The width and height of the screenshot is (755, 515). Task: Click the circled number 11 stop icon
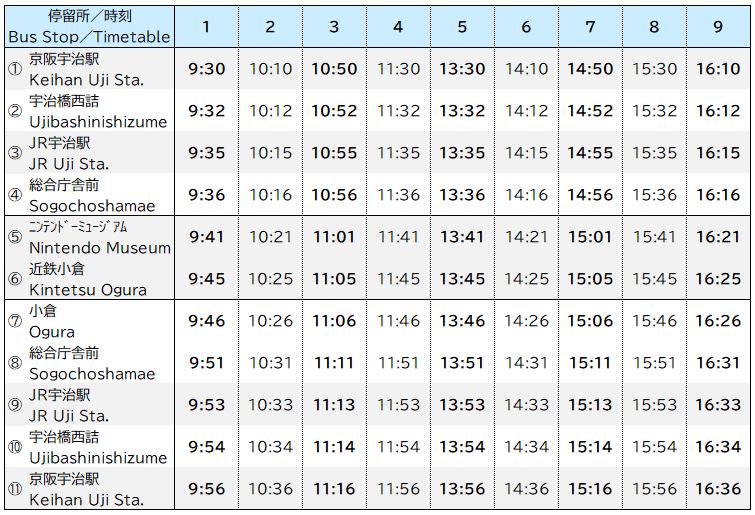(x=15, y=489)
